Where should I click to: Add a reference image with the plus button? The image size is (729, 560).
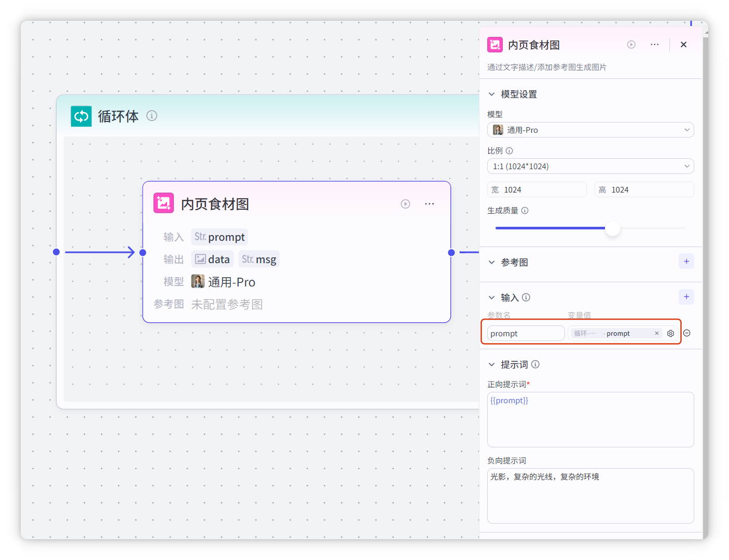pyautogui.click(x=686, y=262)
